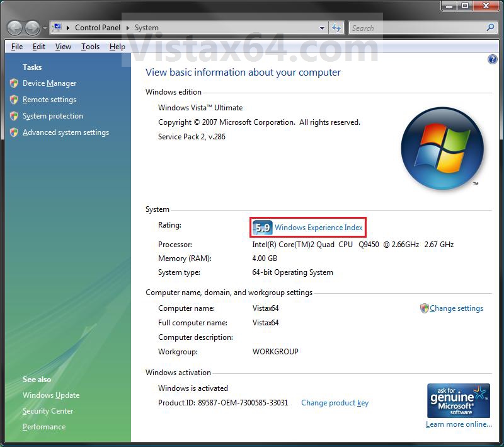Open Remote settings task link
The height and width of the screenshot is (447, 504).
[50, 100]
